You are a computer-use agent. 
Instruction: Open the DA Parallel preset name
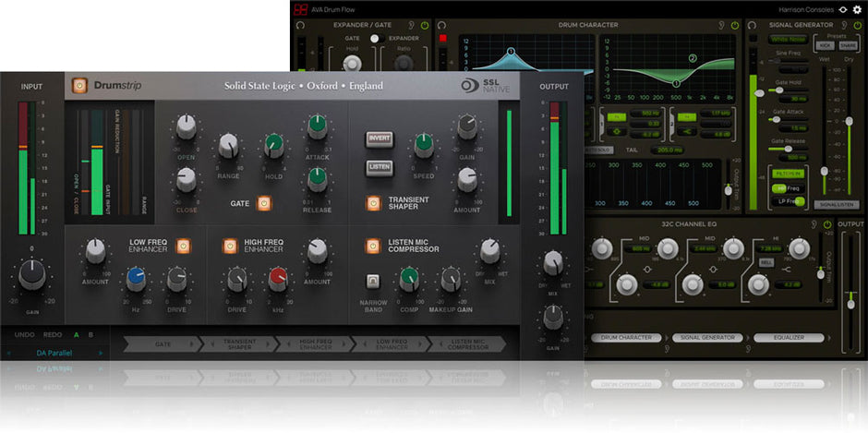(x=54, y=353)
